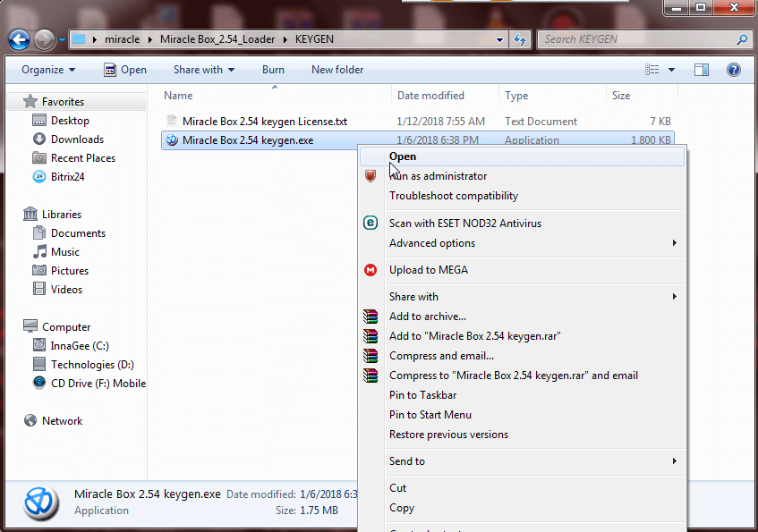Click the ESET NOD32 Antivirus scan icon
This screenshot has width=758, height=532.
[x=370, y=223]
